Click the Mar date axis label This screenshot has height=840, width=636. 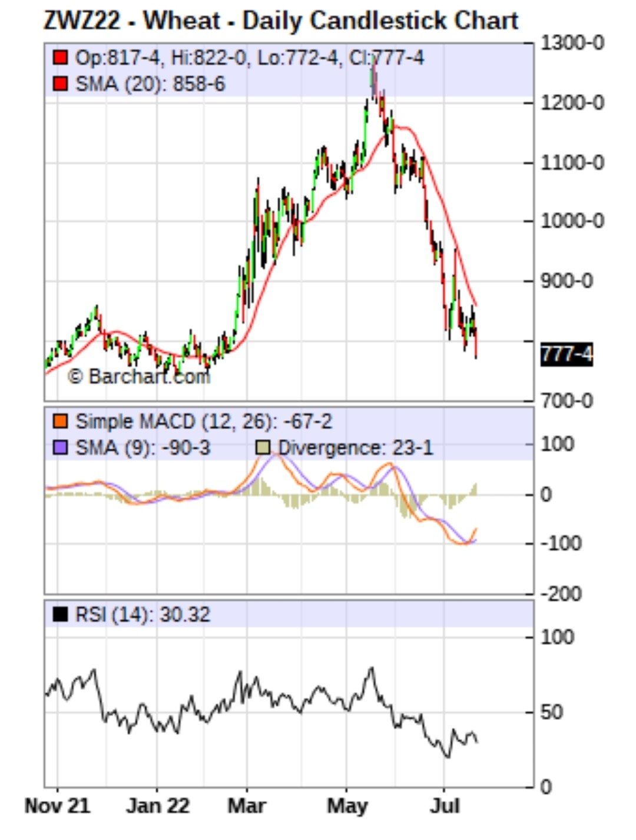(247, 806)
